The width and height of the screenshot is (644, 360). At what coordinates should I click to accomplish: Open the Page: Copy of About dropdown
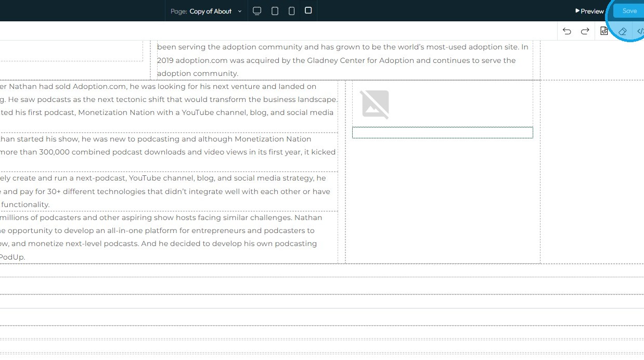click(207, 11)
